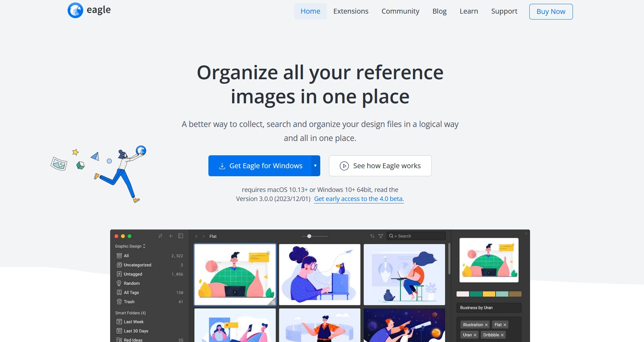644x342 pixels.
Task: Click the yellow color swatch
Action: click(x=489, y=294)
